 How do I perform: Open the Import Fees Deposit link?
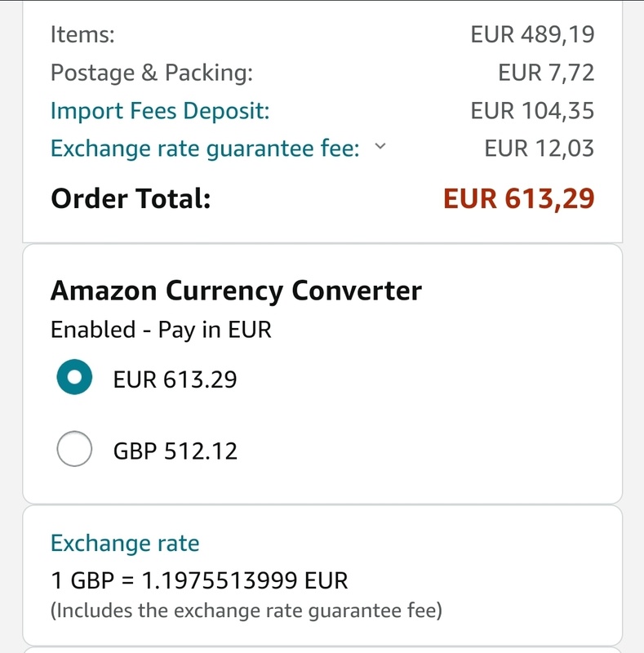159,111
